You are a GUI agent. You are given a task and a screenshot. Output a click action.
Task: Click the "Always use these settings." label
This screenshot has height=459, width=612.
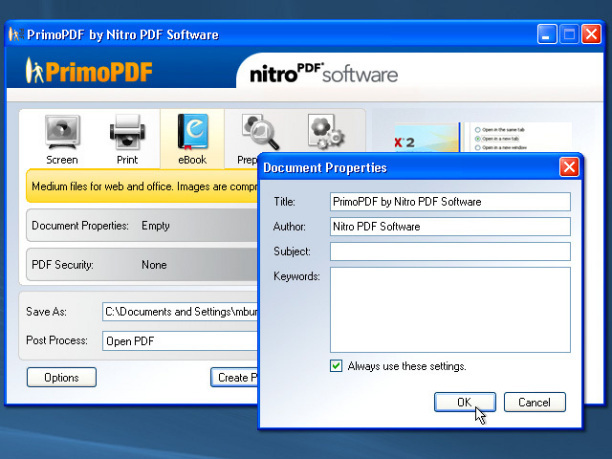pos(407,366)
